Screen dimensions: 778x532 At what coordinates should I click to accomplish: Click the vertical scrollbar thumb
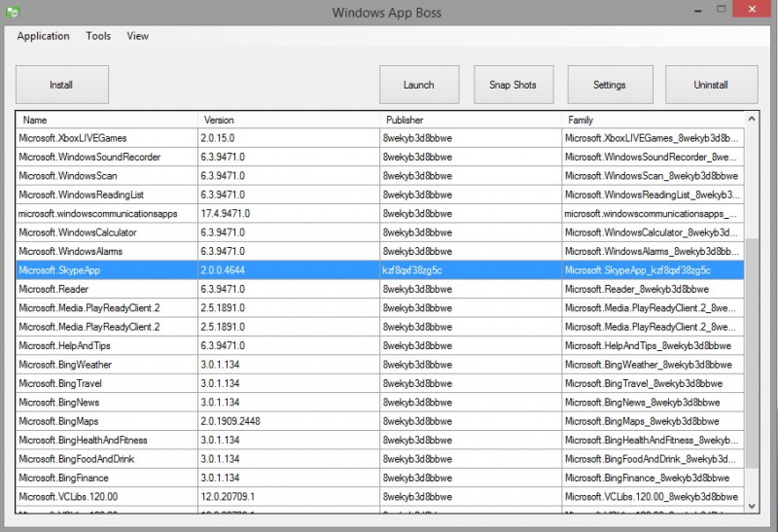point(751,353)
